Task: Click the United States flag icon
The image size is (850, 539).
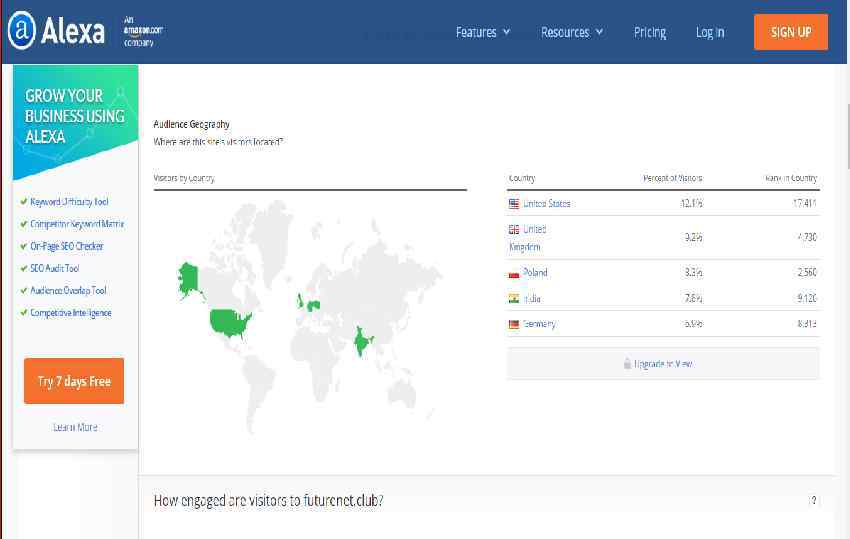Action: coord(514,204)
